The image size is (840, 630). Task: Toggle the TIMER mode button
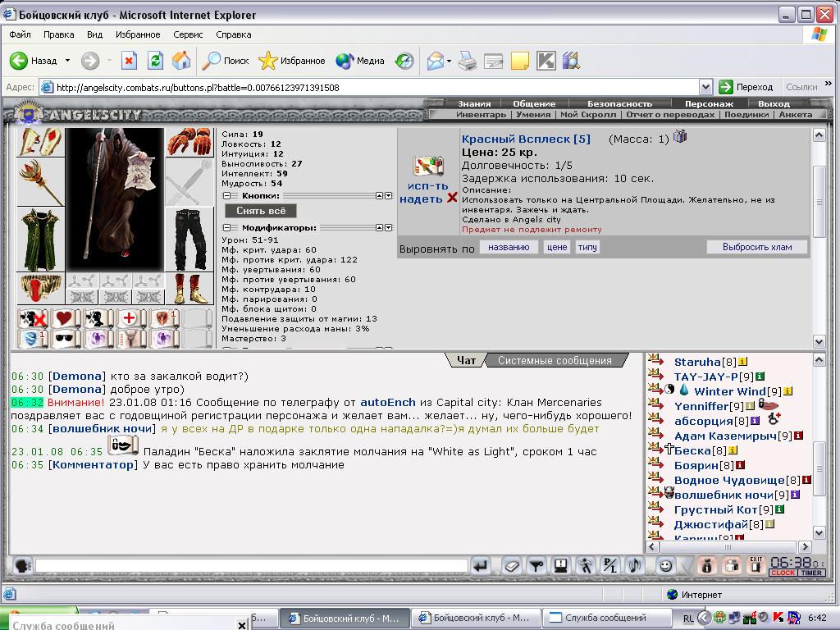coord(811,573)
